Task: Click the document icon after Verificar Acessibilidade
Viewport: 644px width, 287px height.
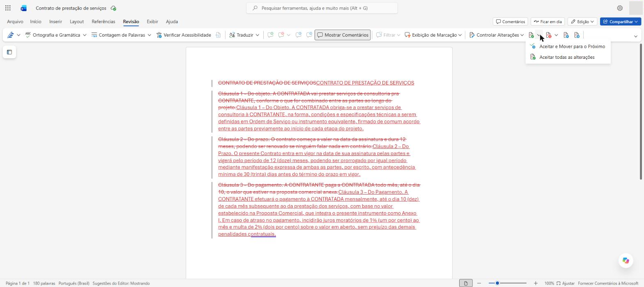Action: 218,35
